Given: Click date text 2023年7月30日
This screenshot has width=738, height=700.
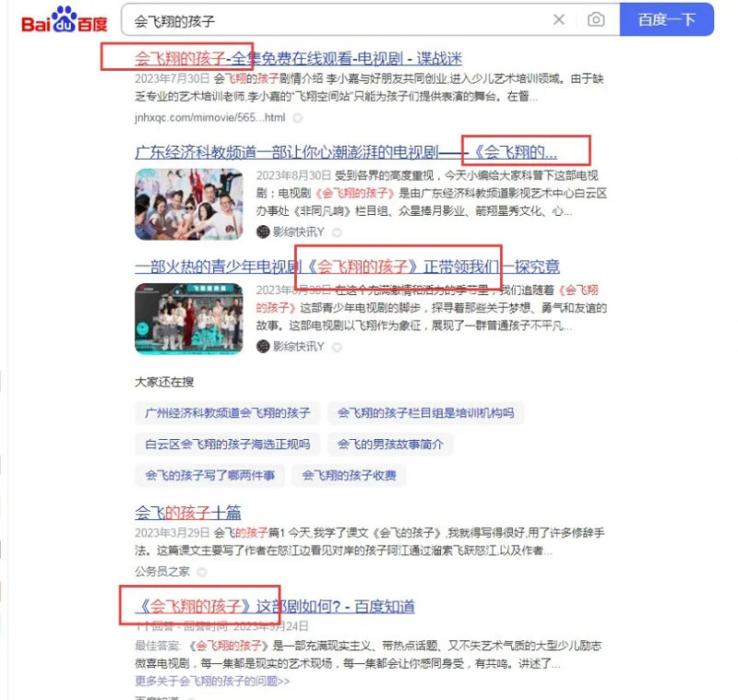Looking at the screenshot, I should [173, 78].
